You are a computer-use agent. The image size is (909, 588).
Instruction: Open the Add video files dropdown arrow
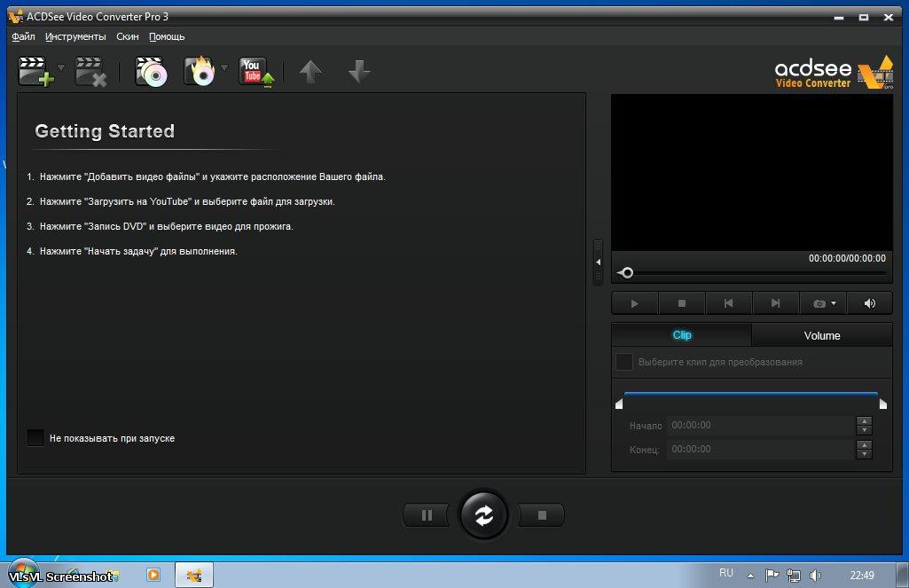pos(61,67)
